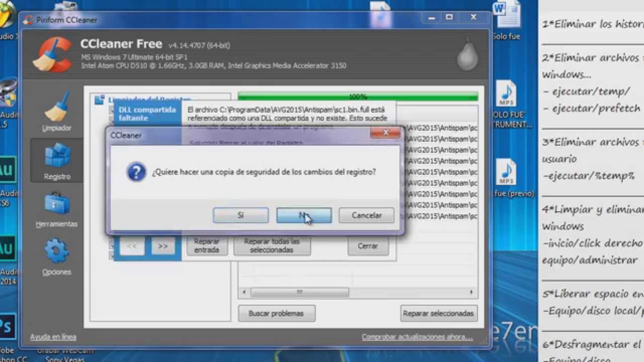This screenshot has height=362, width=644.
Task: Click Comprobar actualizaciones ahora link
Action: point(417,337)
